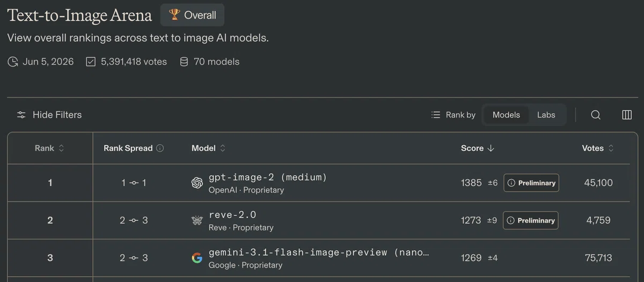644x282 pixels.
Task: Sort by Rank column
Action: click(x=49, y=149)
